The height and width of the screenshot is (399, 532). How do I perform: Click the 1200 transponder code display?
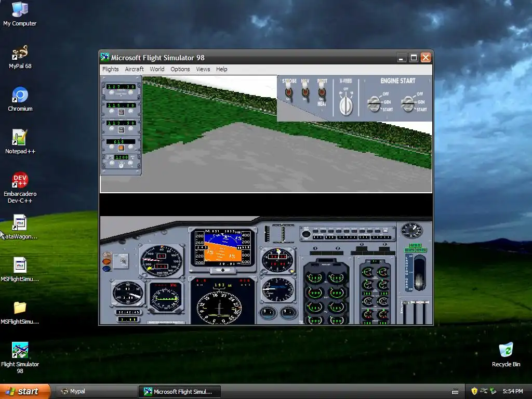click(121, 157)
